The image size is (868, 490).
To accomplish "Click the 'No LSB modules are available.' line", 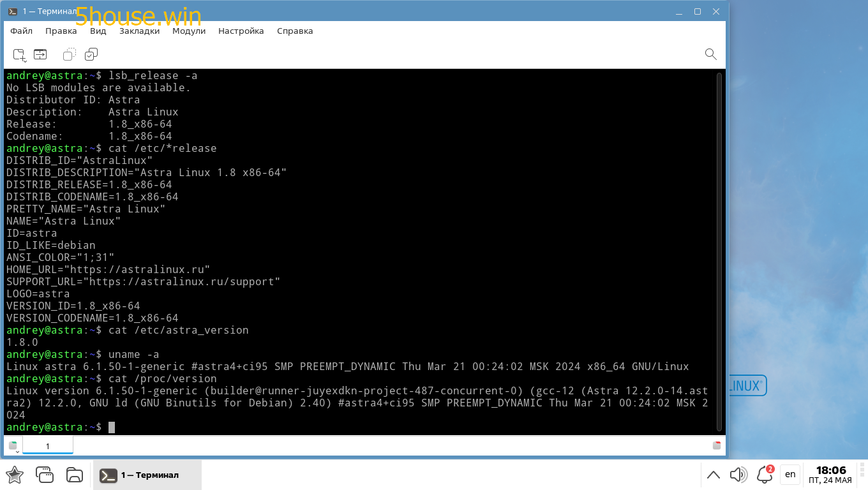I will point(99,87).
